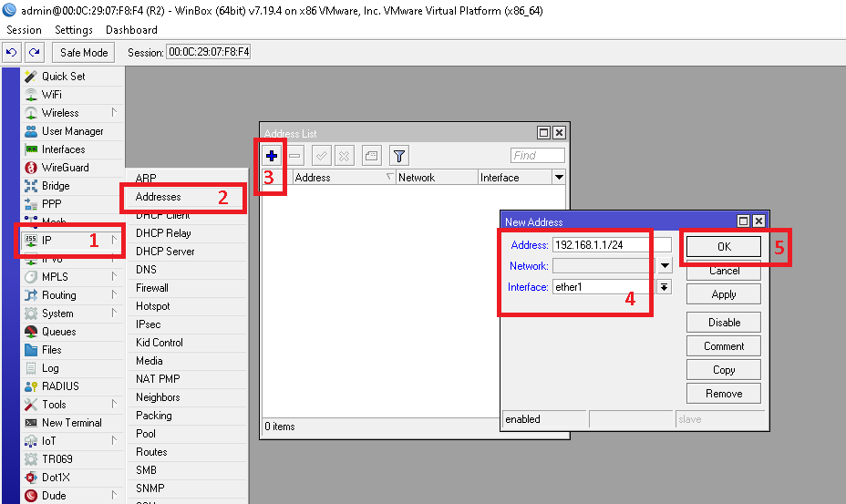The image size is (846, 504).
Task: Click the comment note icon in Address List
Action: (371, 155)
